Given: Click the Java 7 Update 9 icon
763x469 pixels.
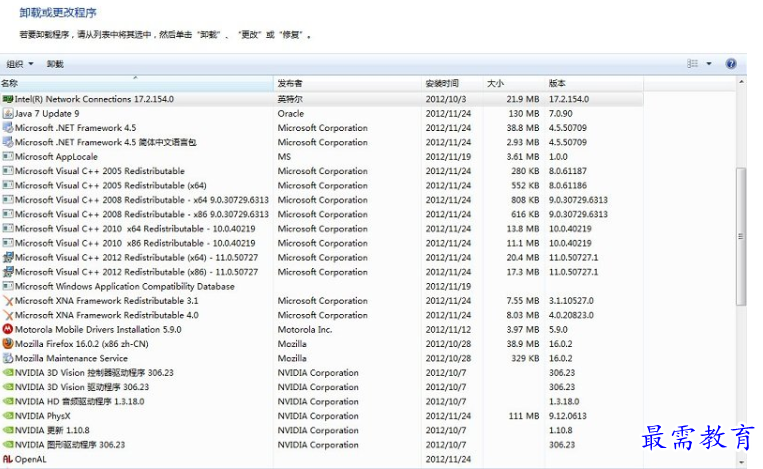Looking at the screenshot, I should (8, 113).
